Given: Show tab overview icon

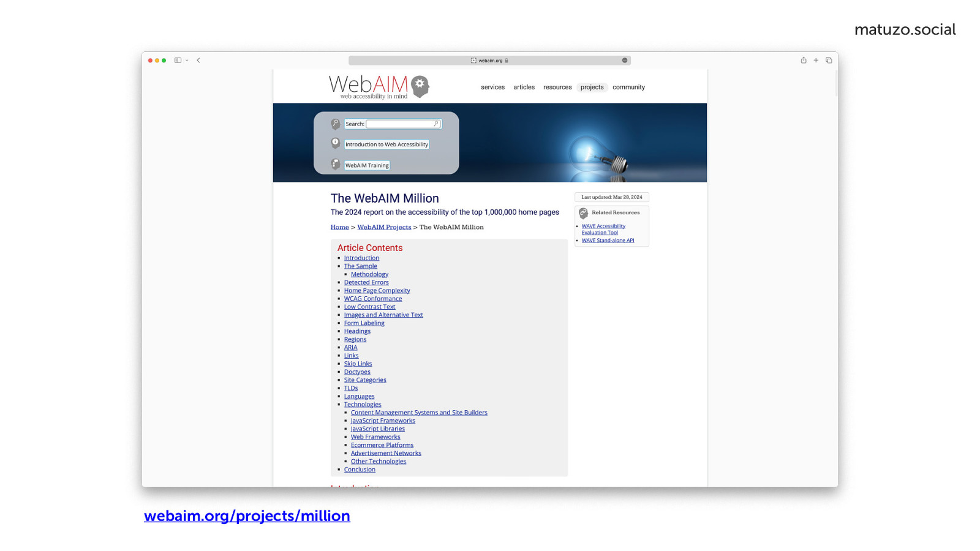Looking at the screenshot, I should tap(829, 60).
